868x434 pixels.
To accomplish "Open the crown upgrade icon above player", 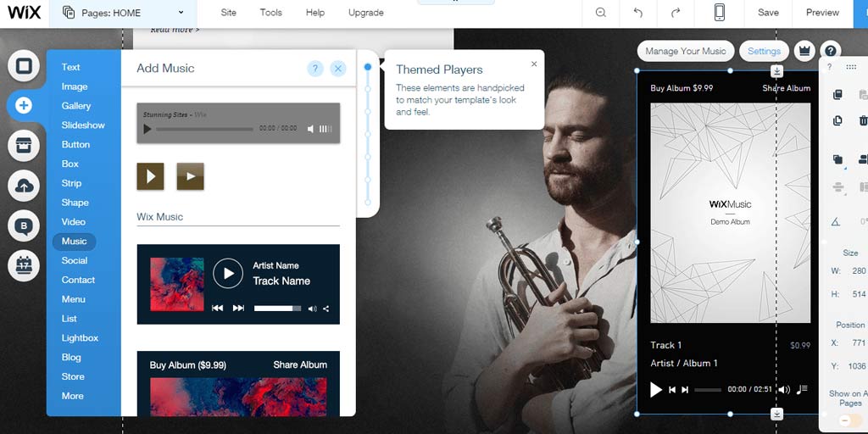I will tap(804, 51).
